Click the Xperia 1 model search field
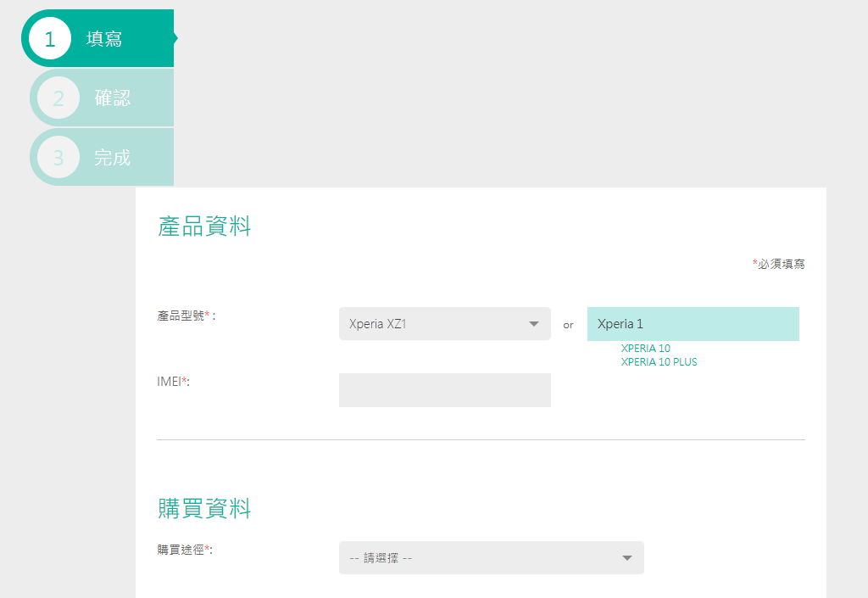This screenshot has height=598, width=868. coord(693,324)
